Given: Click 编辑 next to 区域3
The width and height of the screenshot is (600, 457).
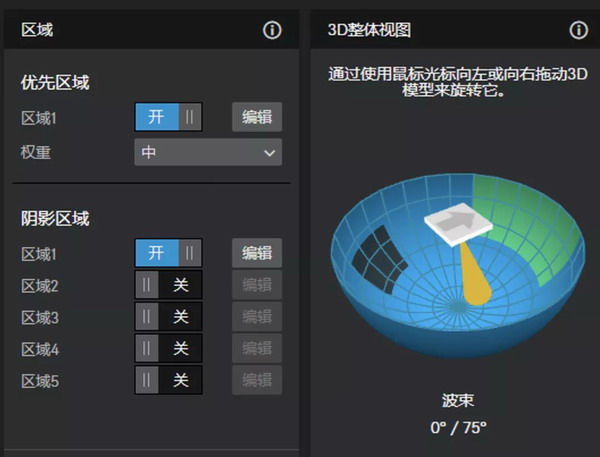Looking at the screenshot, I should click(257, 317).
